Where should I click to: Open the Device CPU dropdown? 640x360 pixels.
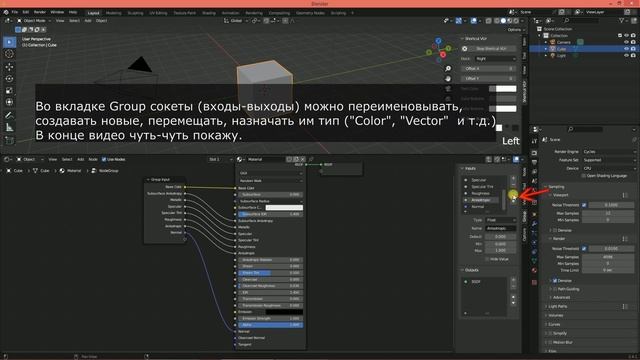tap(609, 168)
